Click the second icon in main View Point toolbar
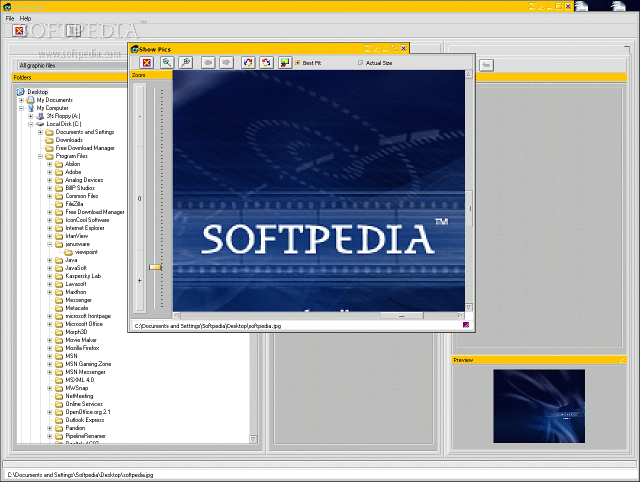This screenshot has width=640, height=482. 73,31
